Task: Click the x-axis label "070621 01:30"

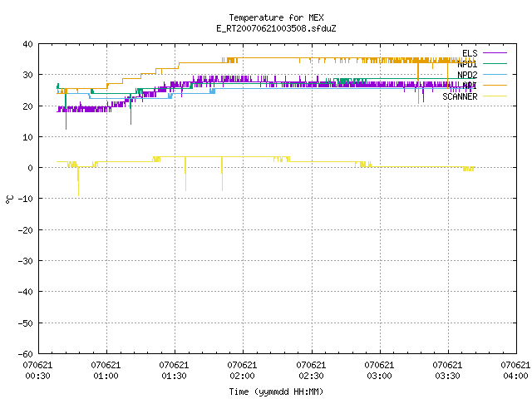Action: (x=174, y=371)
